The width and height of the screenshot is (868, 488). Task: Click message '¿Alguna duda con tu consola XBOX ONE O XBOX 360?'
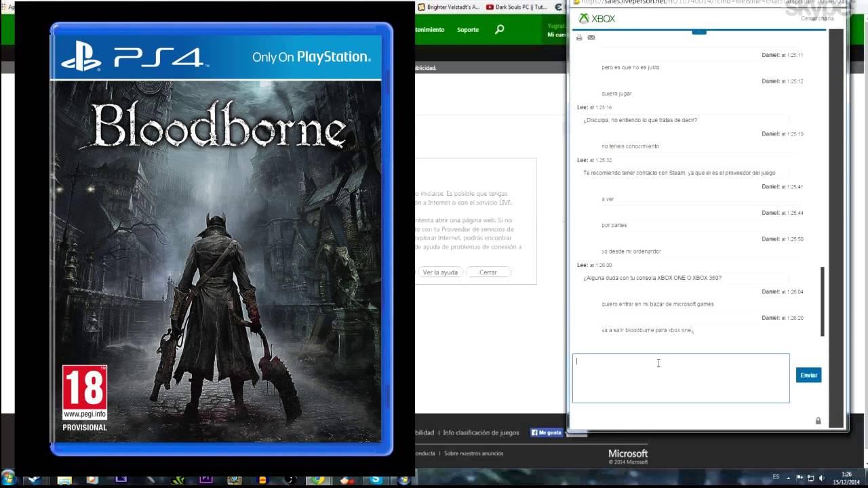(x=652, y=278)
